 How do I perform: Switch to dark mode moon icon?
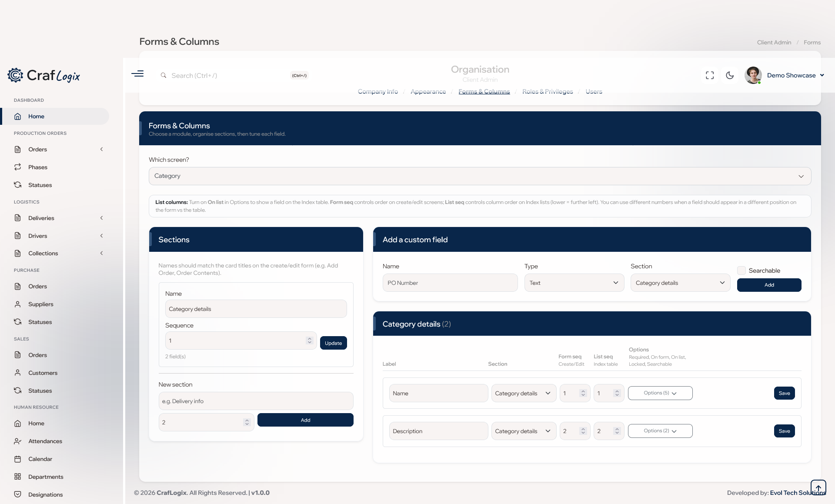click(x=730, y=75)
